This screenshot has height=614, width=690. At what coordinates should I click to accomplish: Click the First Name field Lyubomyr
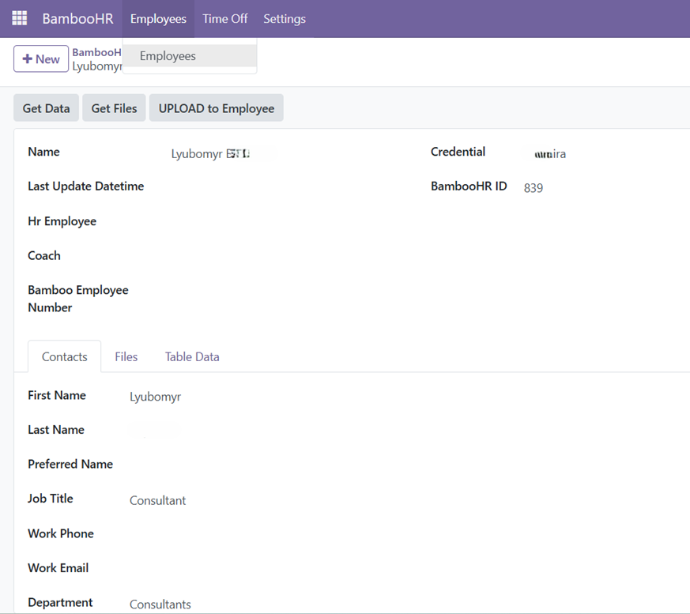pos(155,397)
